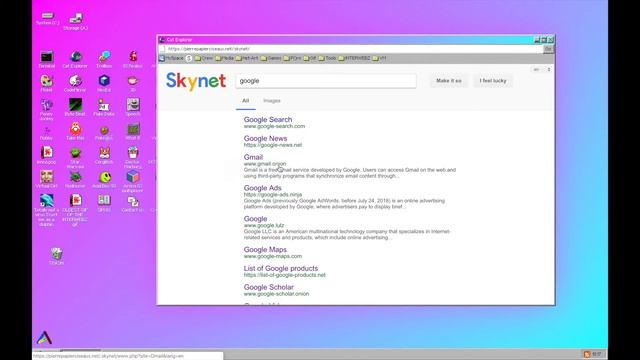The image size is (640, 360).
Task: Open the Byte Beat desktop icon
Action: click(75, 107)
